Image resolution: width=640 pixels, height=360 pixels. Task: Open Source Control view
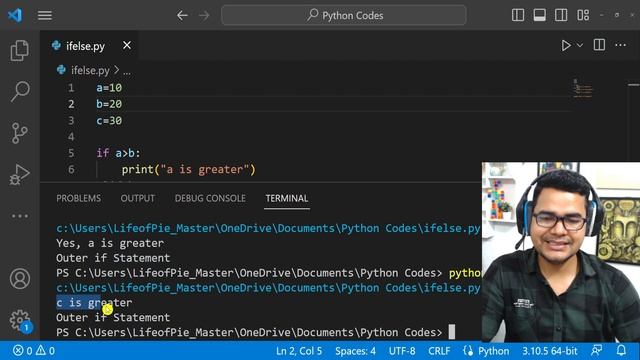[20, 133]
